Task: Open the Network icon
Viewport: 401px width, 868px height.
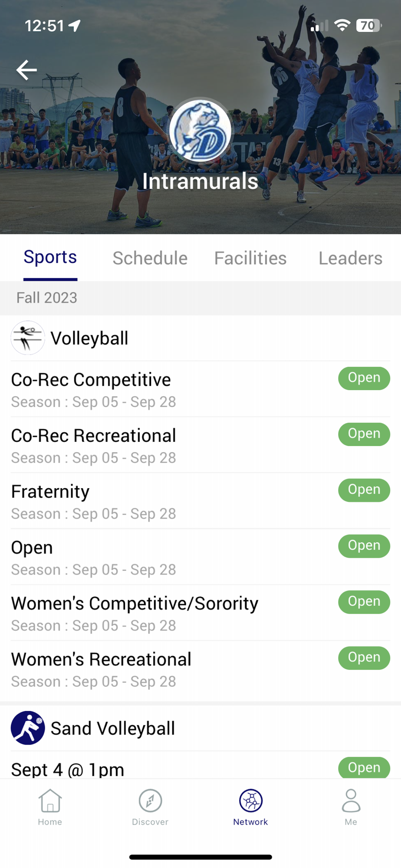Action: [250, 801]
